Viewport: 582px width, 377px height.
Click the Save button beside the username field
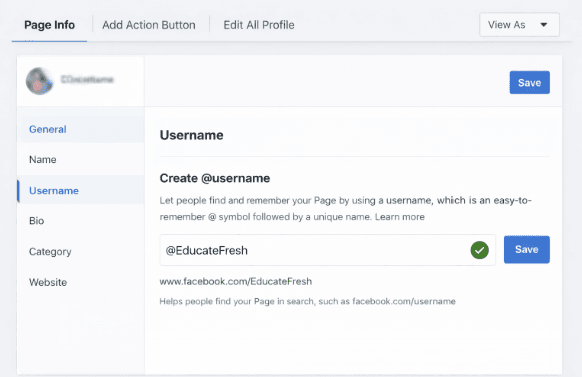point(526,249)
